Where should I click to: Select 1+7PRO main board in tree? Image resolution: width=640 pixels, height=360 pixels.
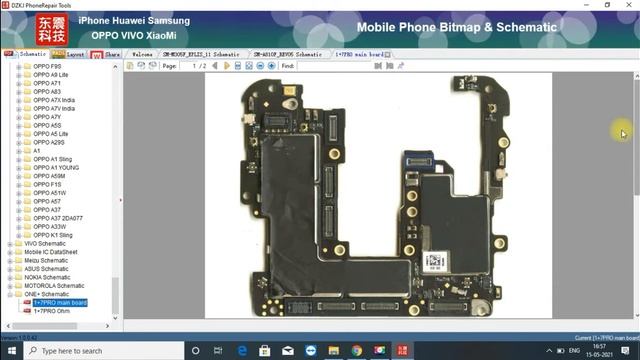(x=60, y=302)
